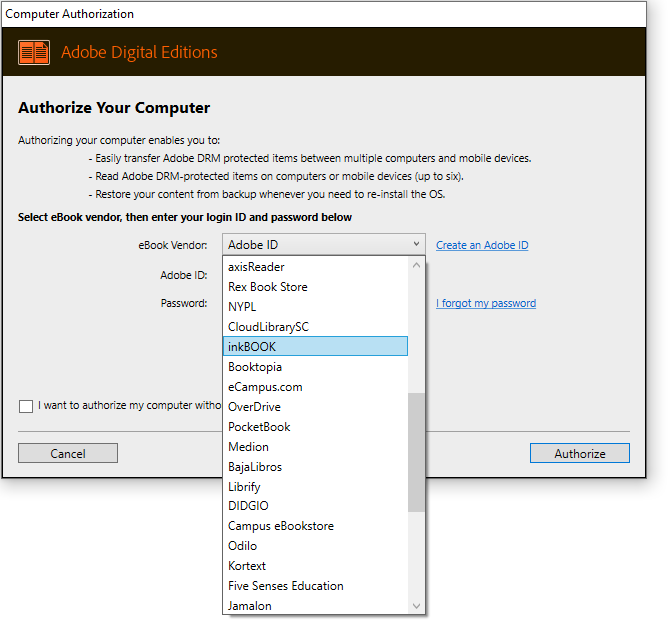Open the eBook Vendor combo box
This screenshot has width=670, height=632.
pos(323,245)
